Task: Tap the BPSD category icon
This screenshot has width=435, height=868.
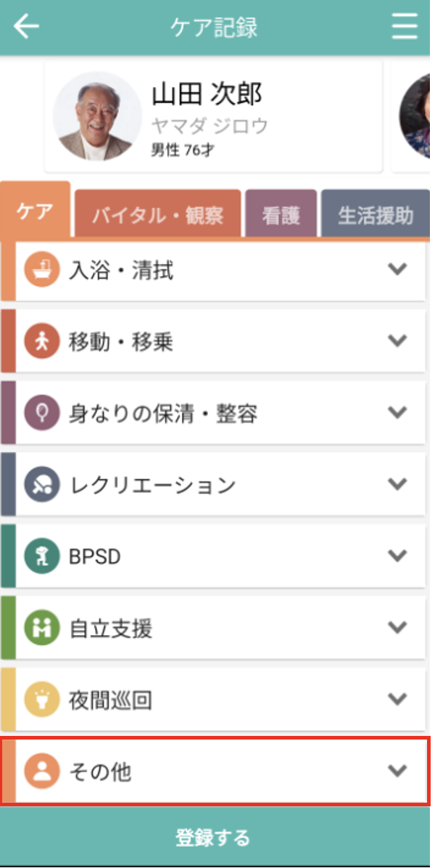Action: pos(41,557)
